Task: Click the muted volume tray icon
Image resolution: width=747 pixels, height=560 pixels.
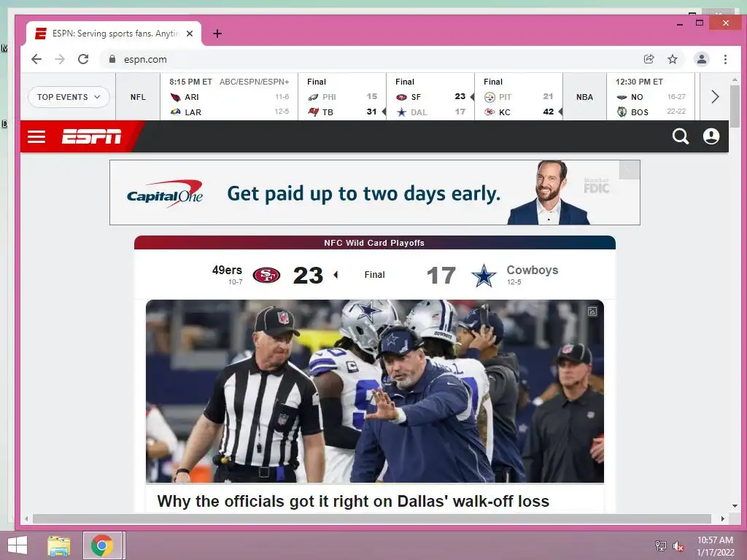Action: pyautogui.click(x=678, y=546)
